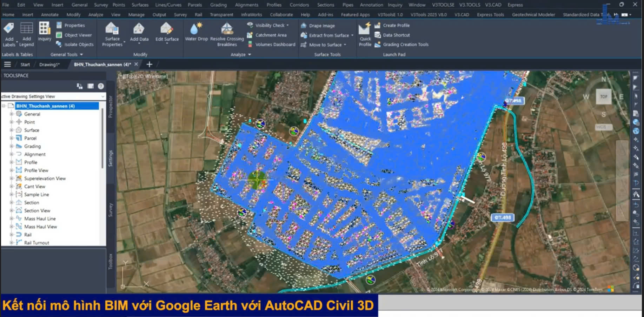
Task: Open Surface Properties
Action: pyautogui.click(x=112, y=34)
